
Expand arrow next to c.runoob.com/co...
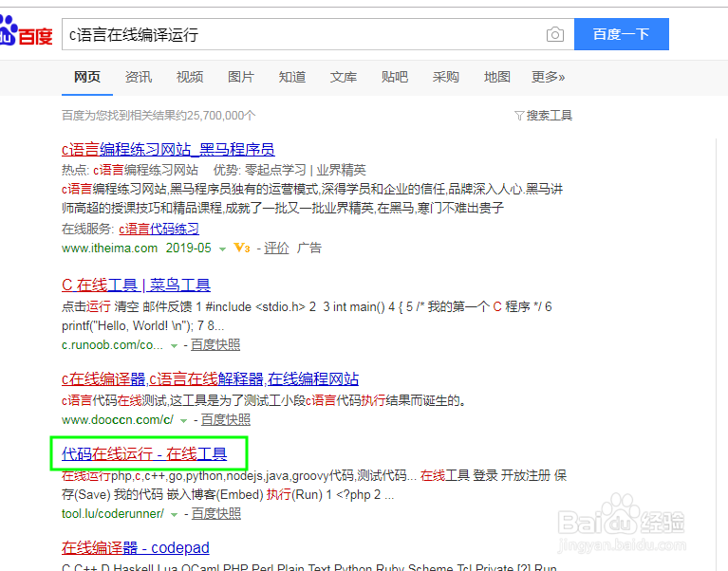coord(174,346)
